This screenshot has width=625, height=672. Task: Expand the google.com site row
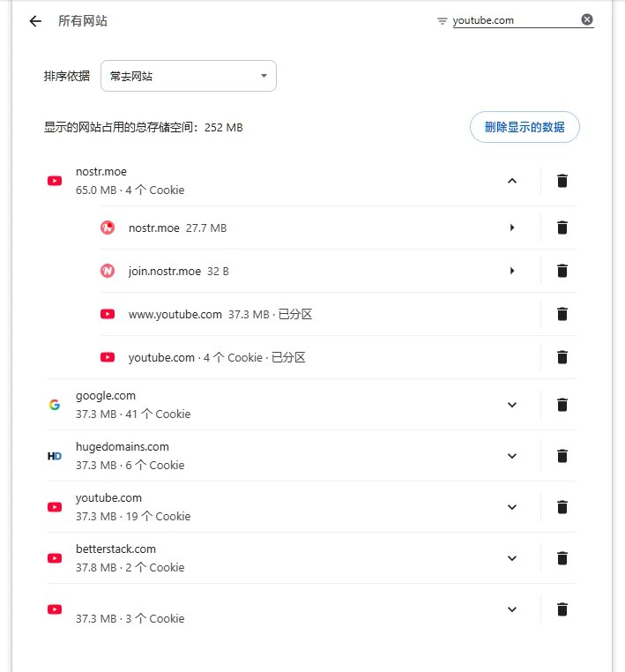[511, 405]
